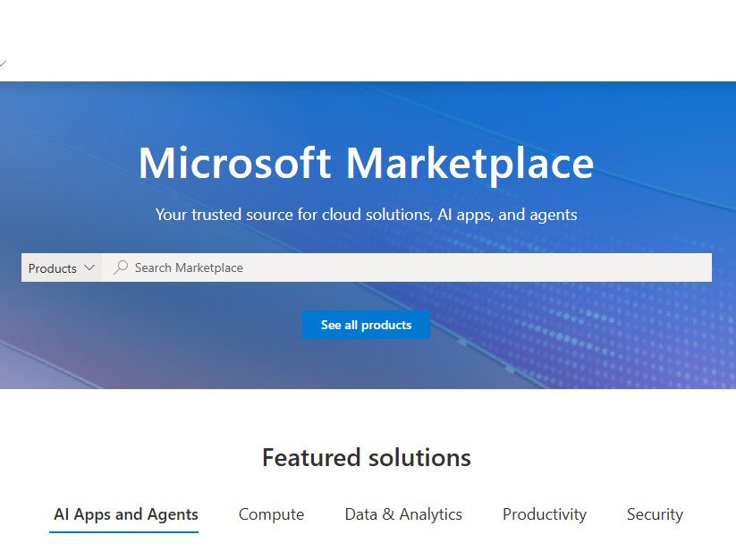Screen dimensions: 736x560
Task: Click the Featured solutions section heading
Action: [x=366, y=457]
